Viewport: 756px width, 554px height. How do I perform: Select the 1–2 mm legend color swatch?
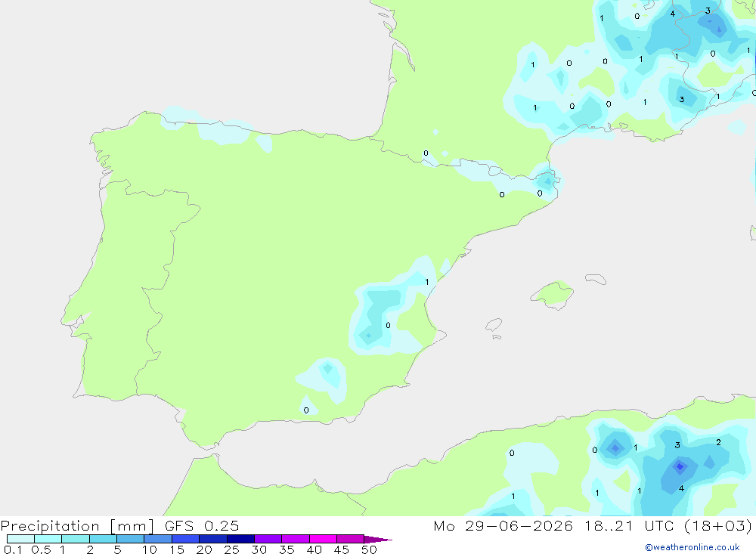[x=75, y=539]
